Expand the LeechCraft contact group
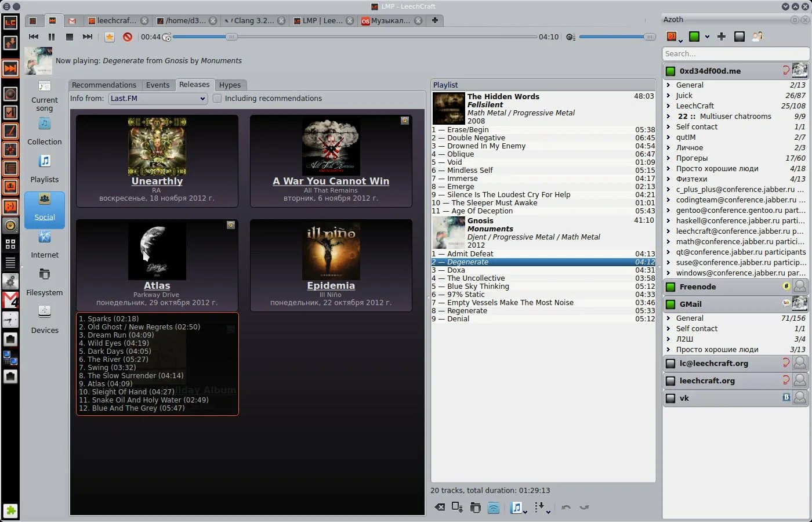 coord(669,106)
